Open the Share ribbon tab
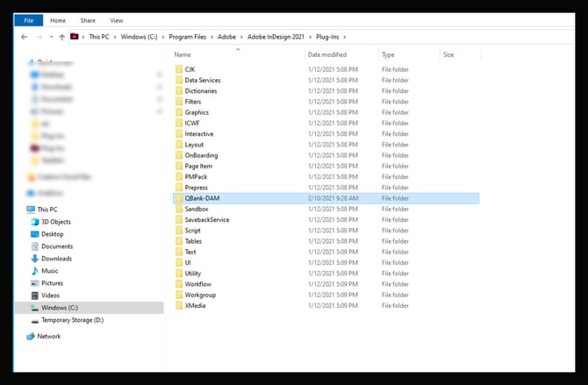588x385 pixels. pos(88,19)
